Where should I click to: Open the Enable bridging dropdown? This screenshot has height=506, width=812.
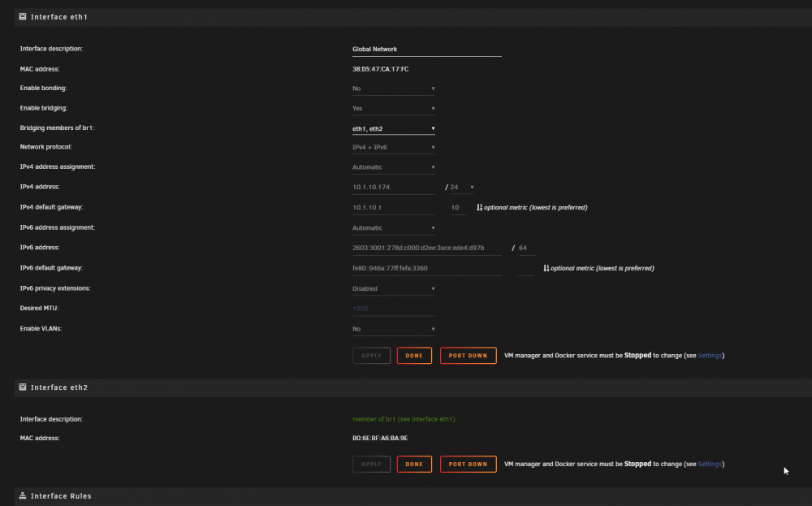click(394, 108)
